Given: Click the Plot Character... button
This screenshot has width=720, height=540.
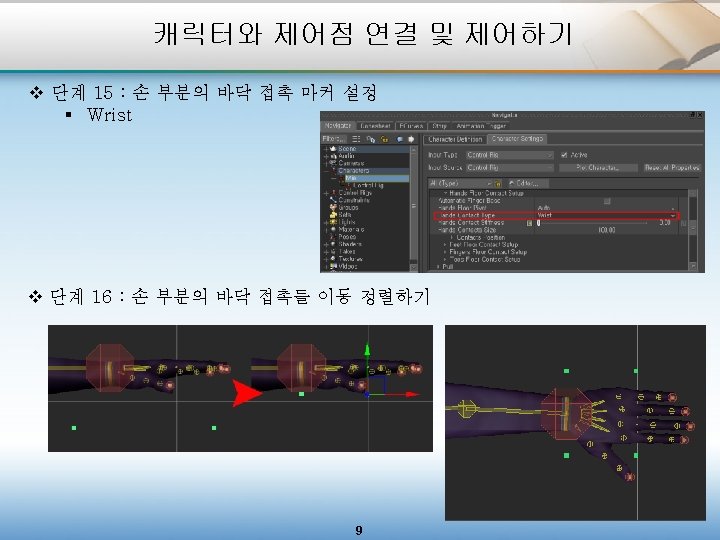Looking at the screenshot, I should tap(598, 168).
